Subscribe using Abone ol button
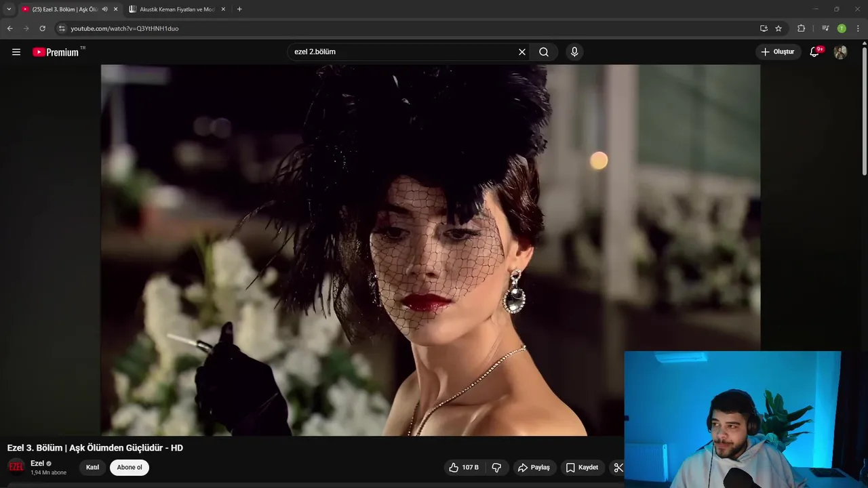The width and height of the screenshot is (868, 488). coord(130,468)
